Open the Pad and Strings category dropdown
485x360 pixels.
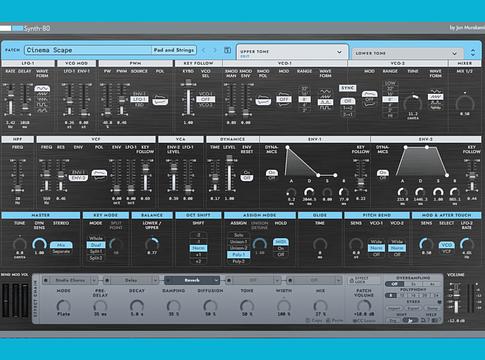point(174,50)
